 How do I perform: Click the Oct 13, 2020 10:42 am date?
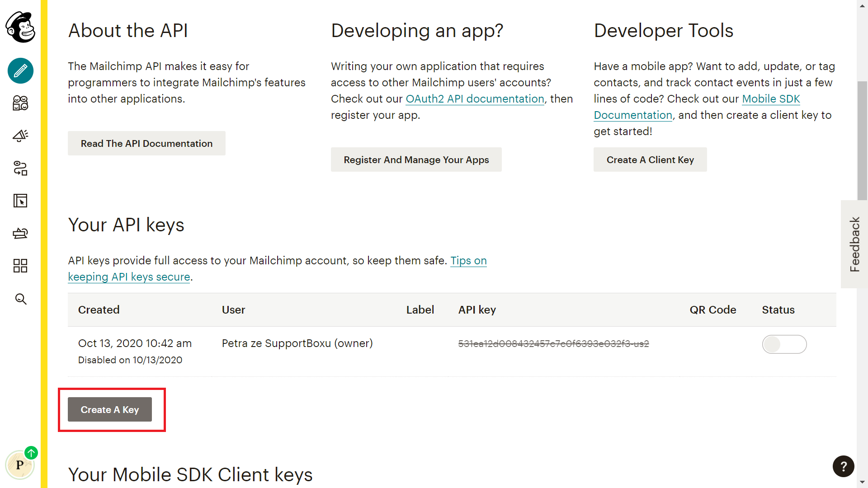(x=135, y=343)
